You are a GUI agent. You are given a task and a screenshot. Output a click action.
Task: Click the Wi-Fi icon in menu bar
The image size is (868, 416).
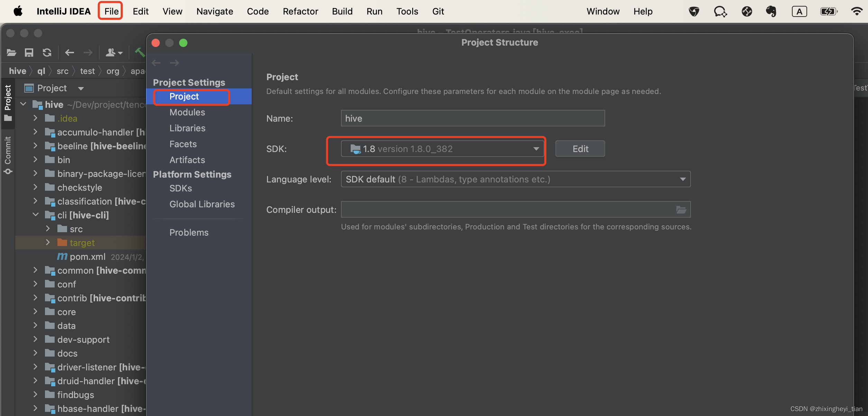point(856,11)
